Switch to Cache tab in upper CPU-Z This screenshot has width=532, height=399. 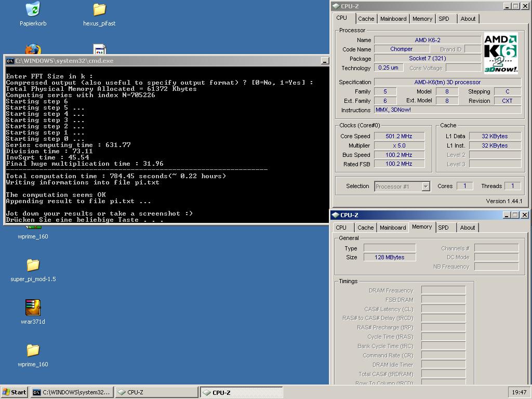click(x=366, y=19)
